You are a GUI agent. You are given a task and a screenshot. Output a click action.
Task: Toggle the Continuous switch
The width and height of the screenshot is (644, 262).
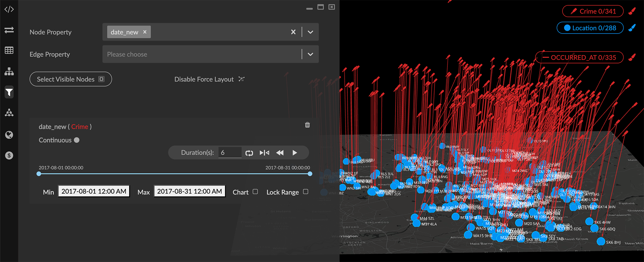click(77, 140)
